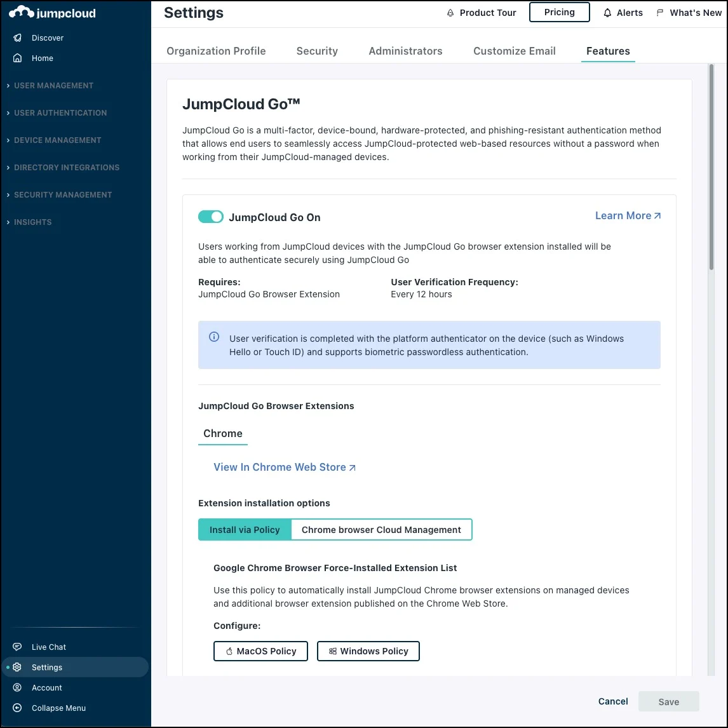
Task: Turn off the JumpCloud Go toggle
Action: tap(211, 217)
